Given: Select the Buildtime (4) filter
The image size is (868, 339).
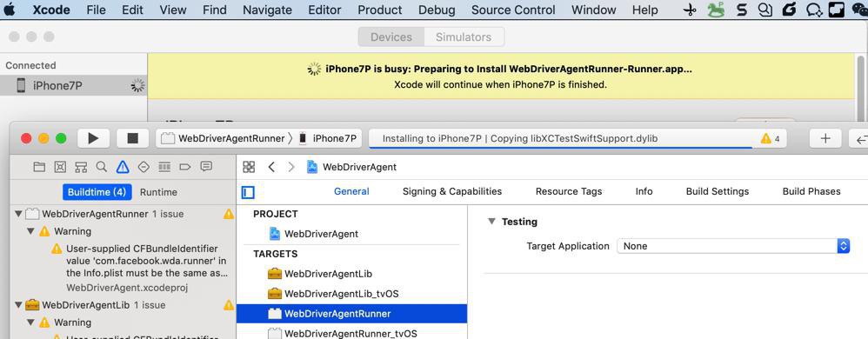Looking at the screenshot, I should pos(97,192).
